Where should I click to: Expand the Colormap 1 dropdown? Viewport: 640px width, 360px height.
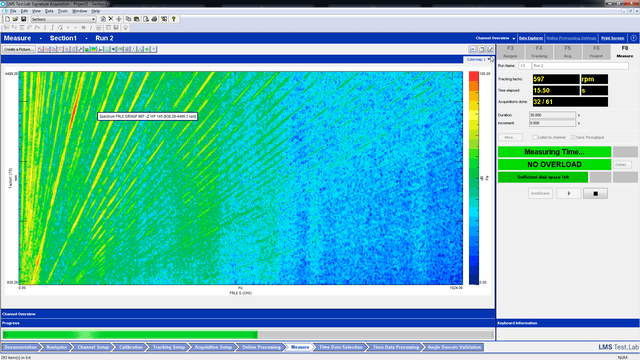pos(479,60)
